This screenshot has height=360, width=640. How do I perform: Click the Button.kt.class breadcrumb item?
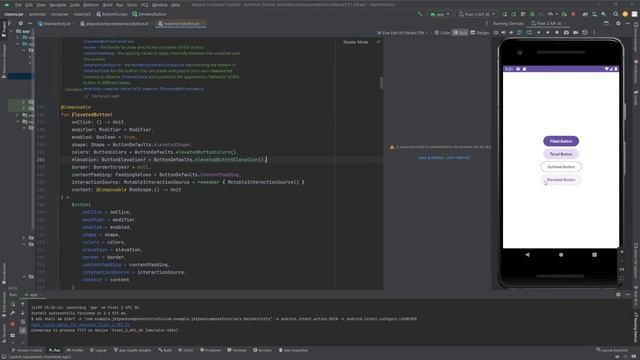(x=112, y=14)
